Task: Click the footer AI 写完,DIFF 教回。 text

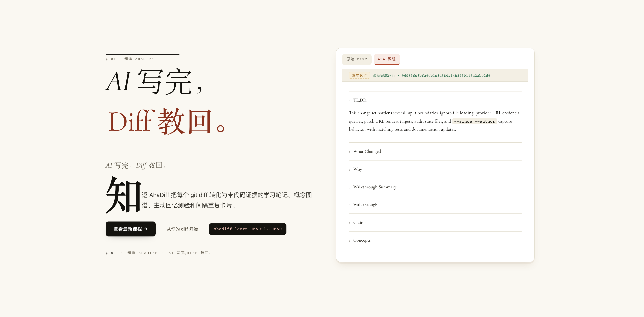Action: 190,253
